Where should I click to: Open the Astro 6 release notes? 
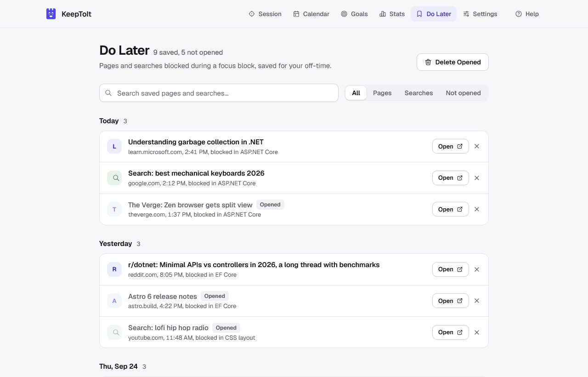pyautogui.click(x=451, y=301)
